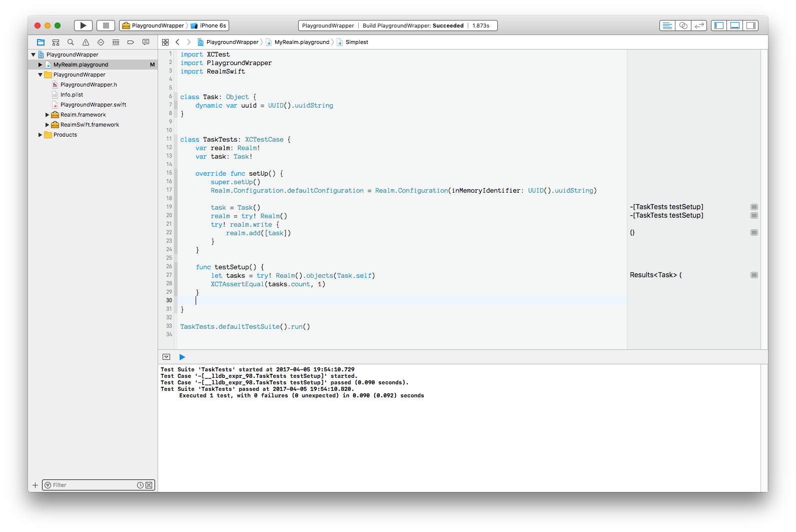Screen dimensions: 796x532
Task: Open the Test navigator tab
Action: click(x=101, y=42)
